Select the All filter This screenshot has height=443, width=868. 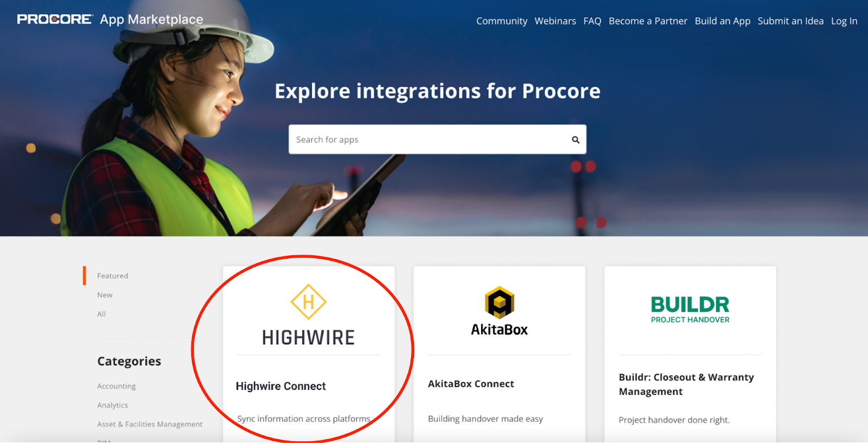tap(101, 314)
